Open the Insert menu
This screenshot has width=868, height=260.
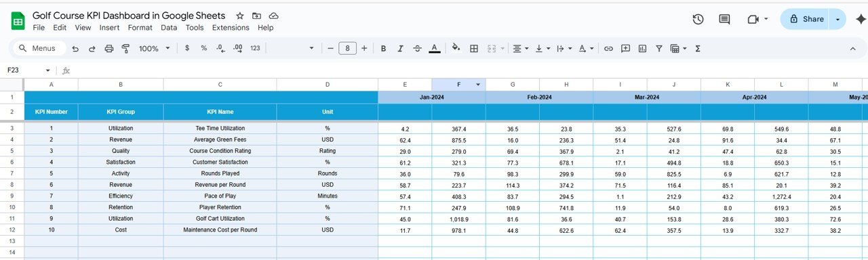click(x=109, y=28)
